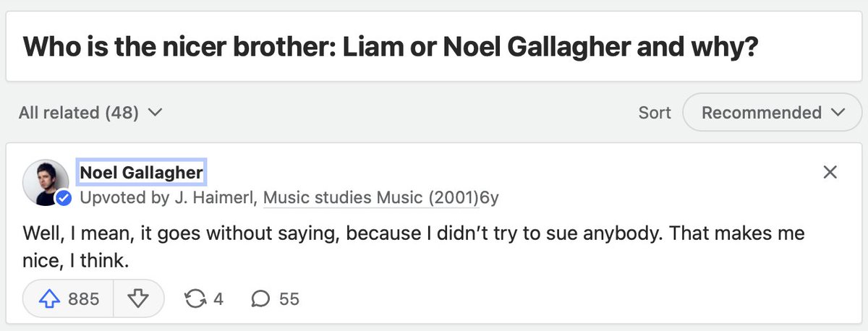Click the answer text about suing

pos(414,247)
